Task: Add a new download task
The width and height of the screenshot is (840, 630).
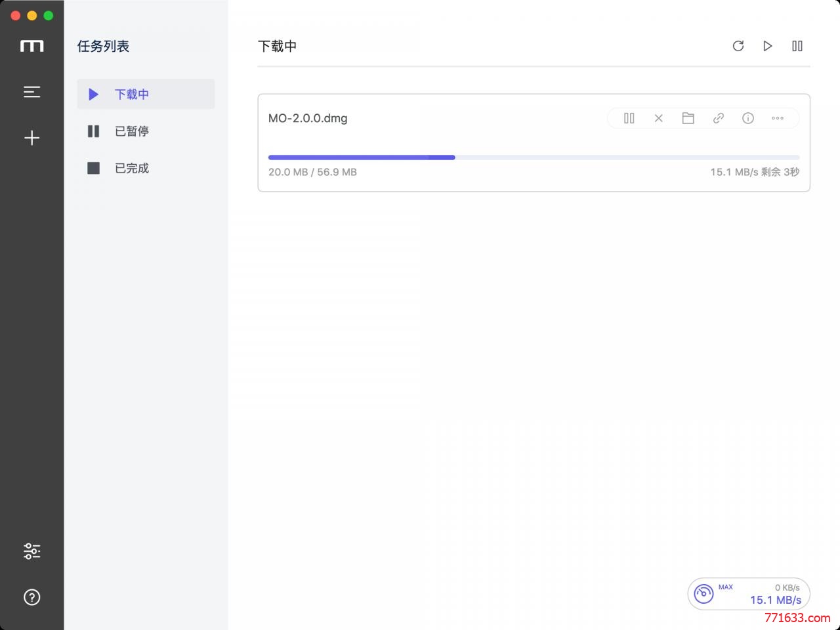Action: (x=31, y=138)
